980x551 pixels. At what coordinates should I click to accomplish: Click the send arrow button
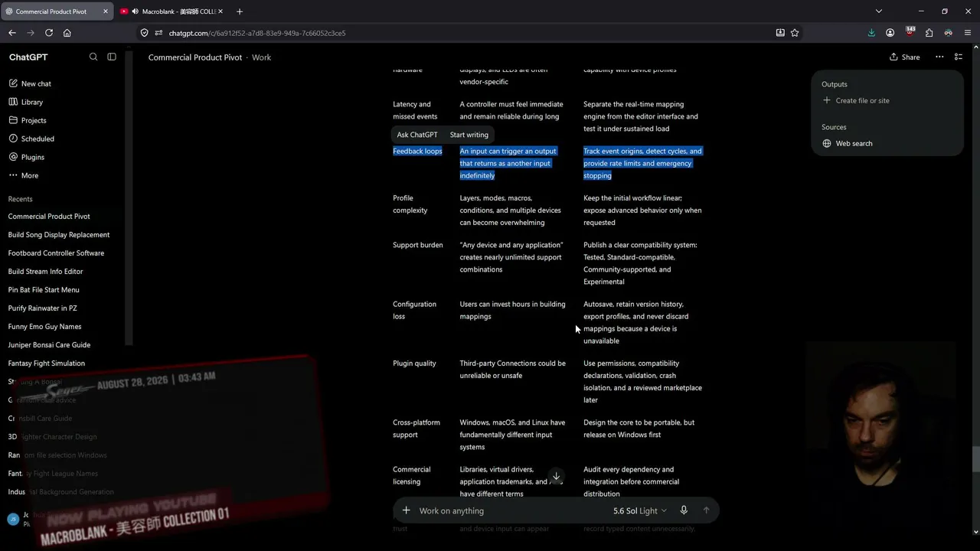706,510
